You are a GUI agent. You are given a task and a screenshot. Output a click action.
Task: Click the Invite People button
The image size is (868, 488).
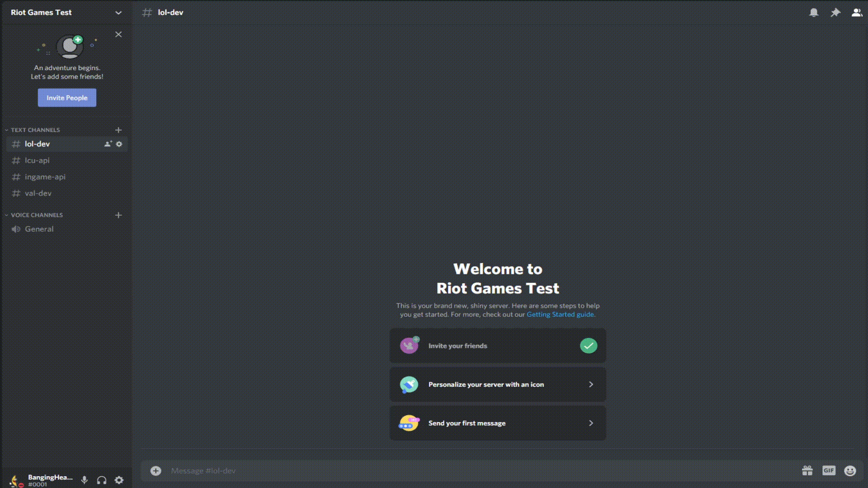[67, 97]
